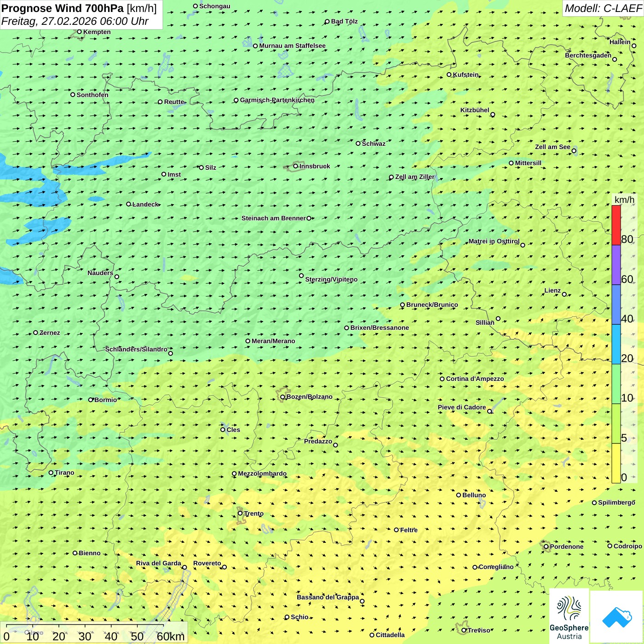The image size is (644, 644).
Task: Click the Treviso city marker
Action: click(x=464, y=630)
